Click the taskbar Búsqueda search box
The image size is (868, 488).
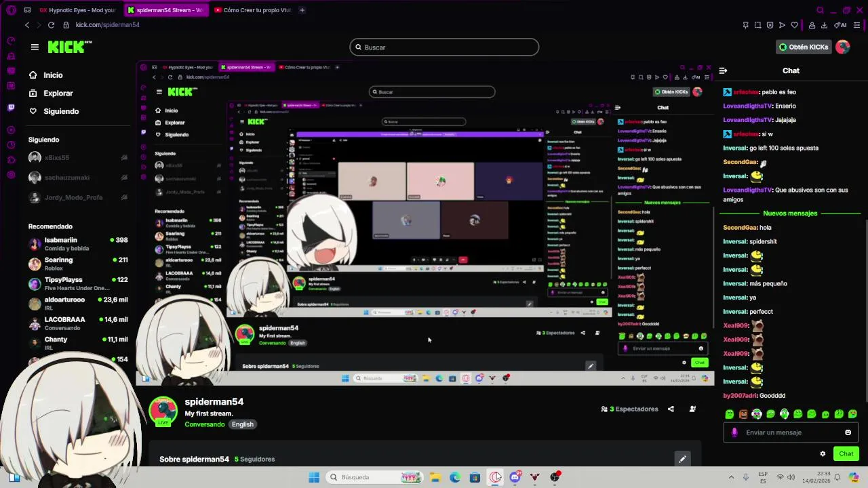pyautogui.click(x=374, y=477)
